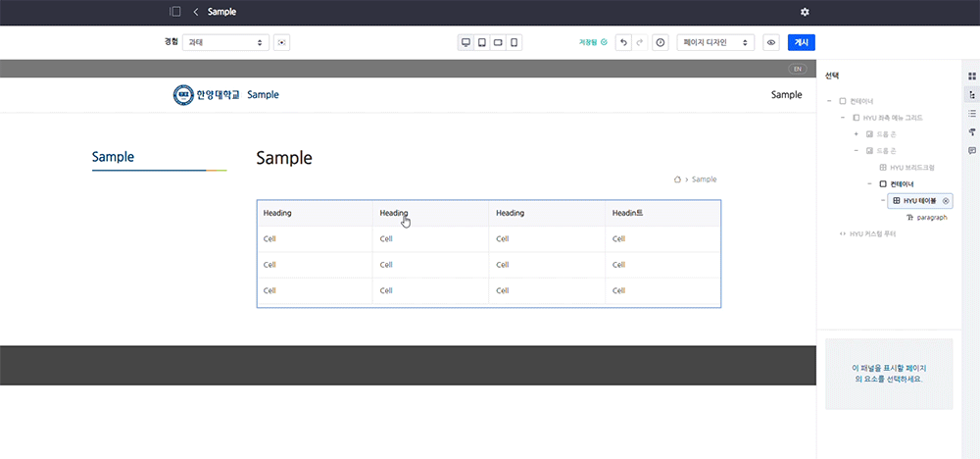Click the back arrow next to Sample title
Viewport: 980px width, 459px height.
196,12
